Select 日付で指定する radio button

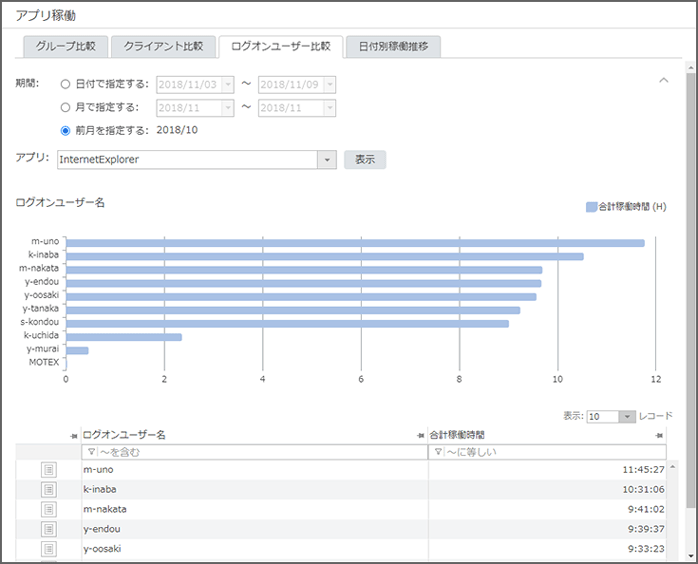pos(65,84)
